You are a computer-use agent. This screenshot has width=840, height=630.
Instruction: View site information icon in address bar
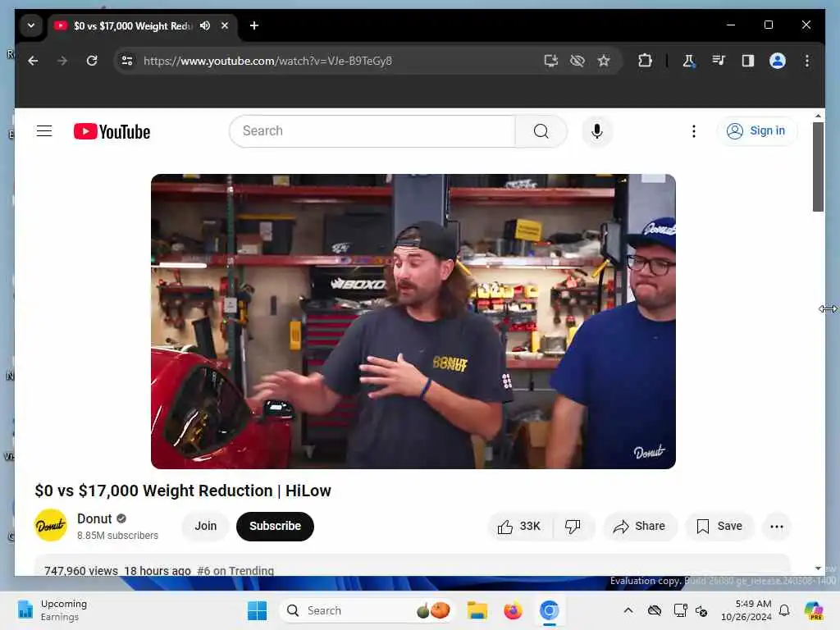pyautogui.click(x=127, y=61)
